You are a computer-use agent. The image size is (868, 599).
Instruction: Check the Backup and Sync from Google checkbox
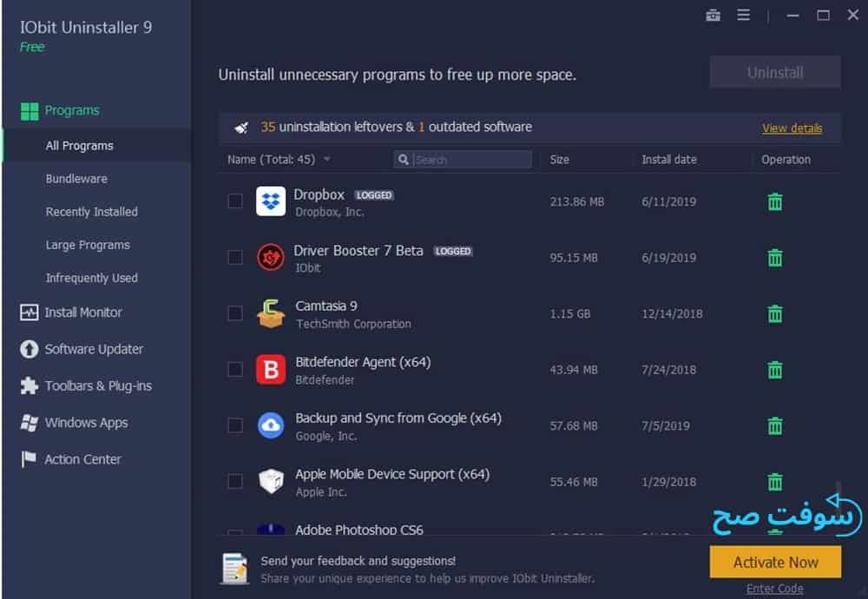pos(235,425)
